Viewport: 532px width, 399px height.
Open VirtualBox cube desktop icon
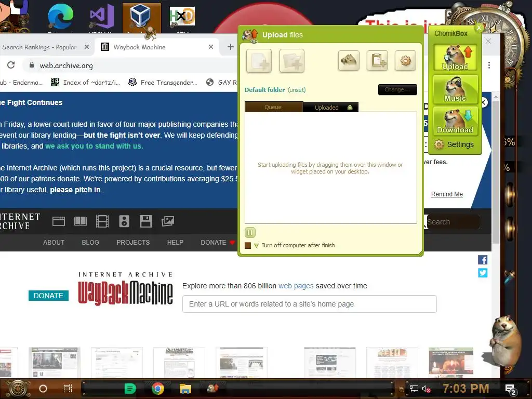pos(141,18)
